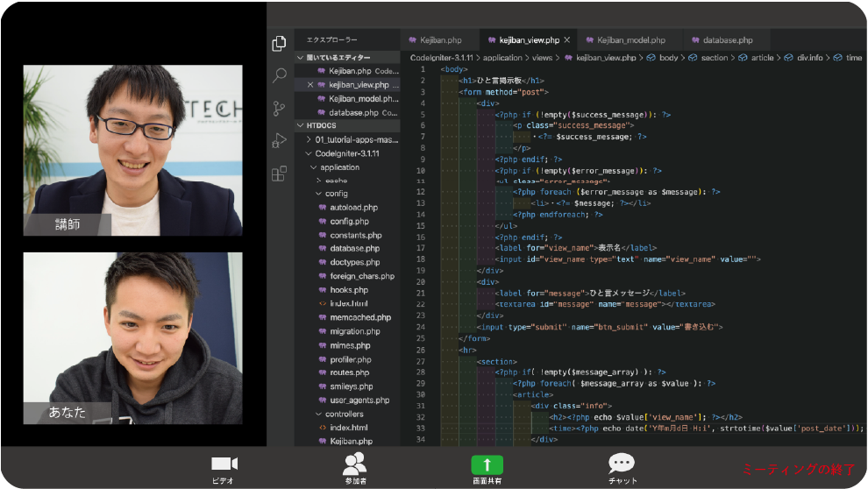
Task: Open the Search magnifier icon
Action: tap(279, 76)
